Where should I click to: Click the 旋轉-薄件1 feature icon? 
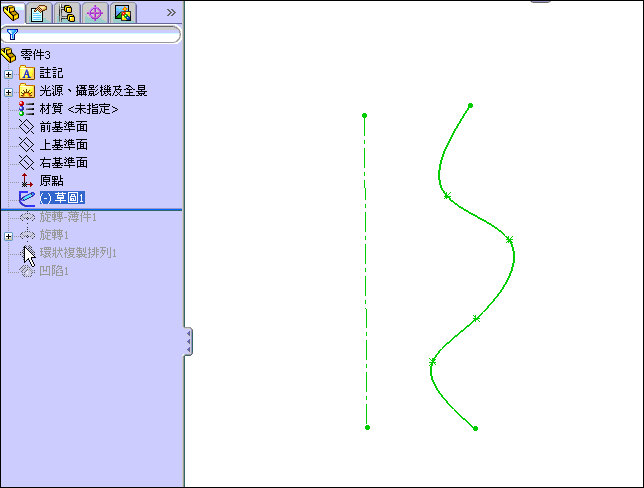point(27,217)
